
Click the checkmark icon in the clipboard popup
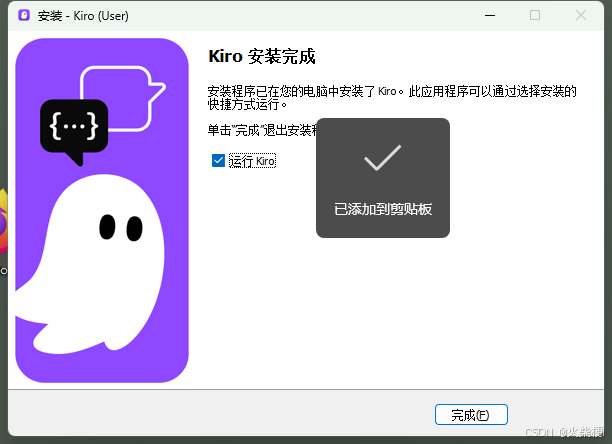[382, 157]
